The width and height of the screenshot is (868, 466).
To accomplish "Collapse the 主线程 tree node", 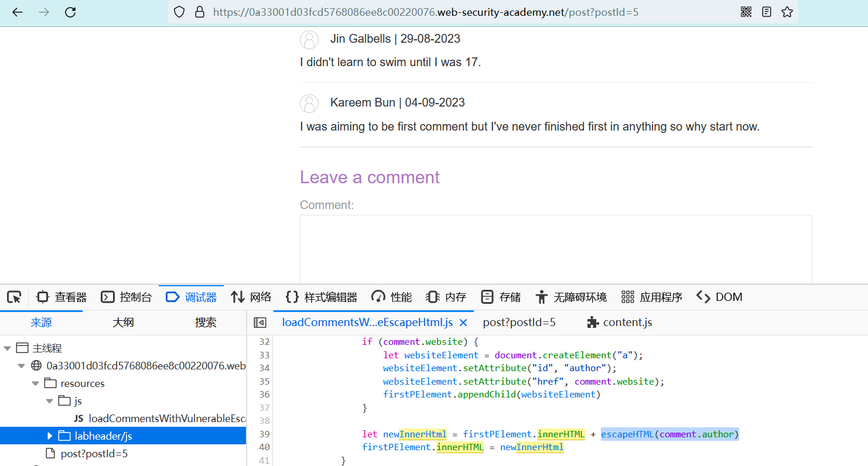I will tap(8, 348).
